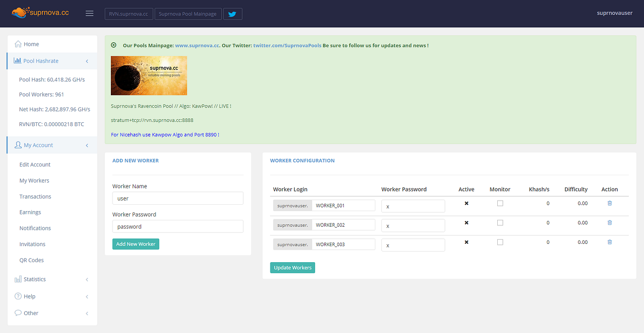
Task: Open Edit Account in sidebar
Action: click(x=35, y=165)
